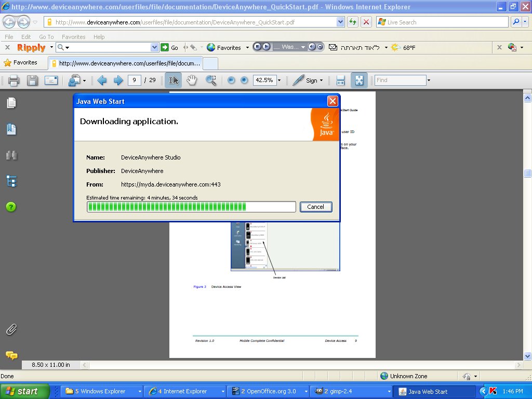Screen dimensions: 532x399
Task: Click the green Go button
Action: pyautogui.click(x=169, y=47)
